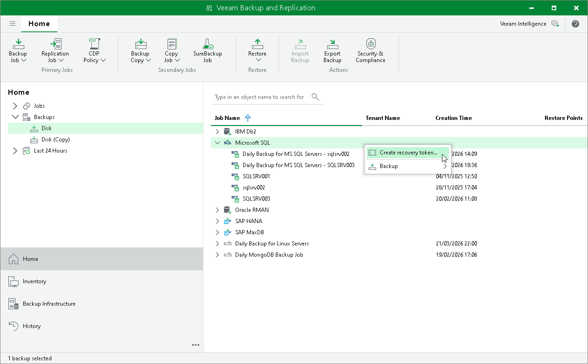The image size is (588, 364).
Task: Open the Backup Copy ribbon button
Action: click(140, 51)
